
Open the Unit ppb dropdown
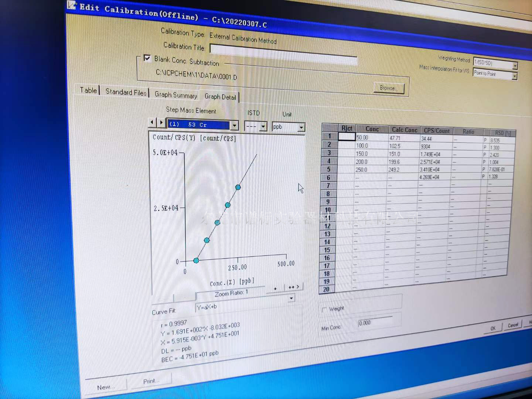point(301,128)
